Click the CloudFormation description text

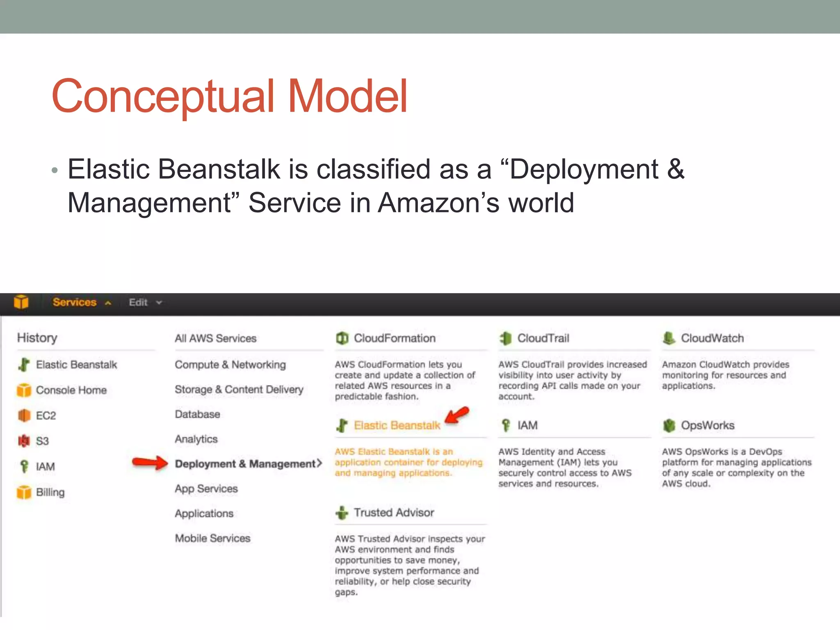(x=405, y=380)
